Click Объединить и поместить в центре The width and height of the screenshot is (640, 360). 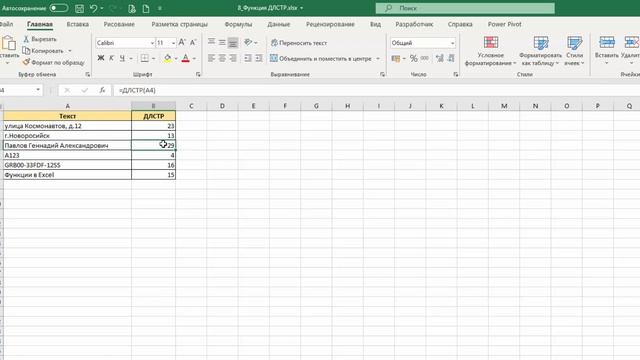pyautogui.click(x=321, y=59)
